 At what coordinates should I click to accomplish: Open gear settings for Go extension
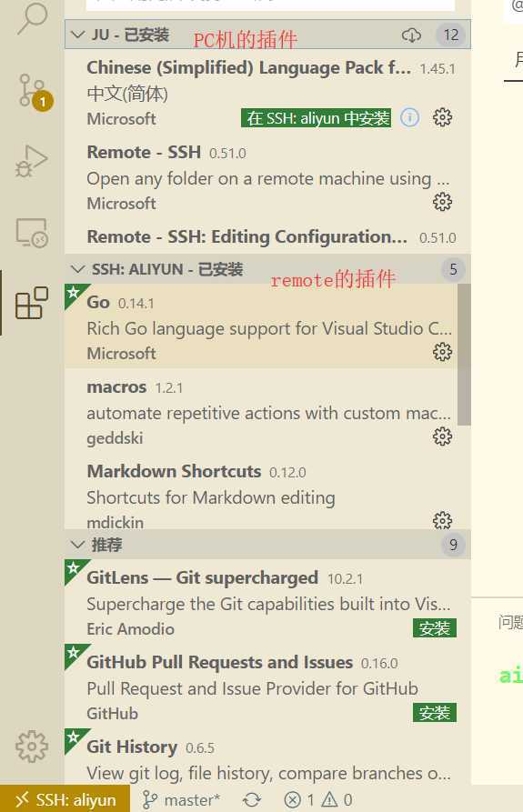coord(442,352)
